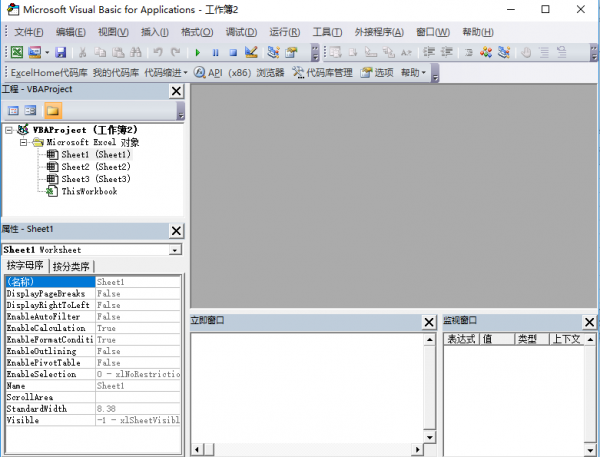The width and height of the screenshot is (600, 457).
Task: Click the API button
Action: 208,72
